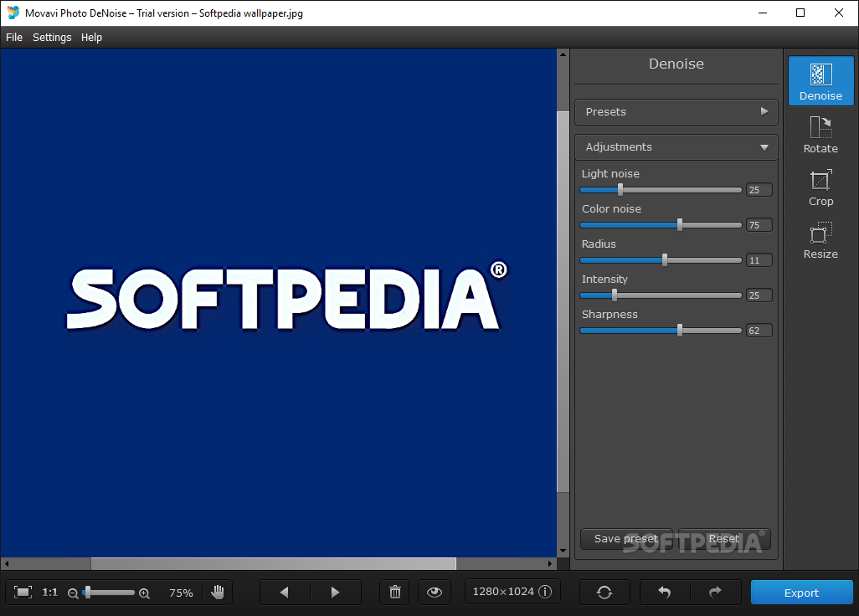Open the Crop tool
This screenshot has width=859, height=616.
pos(820,187)
